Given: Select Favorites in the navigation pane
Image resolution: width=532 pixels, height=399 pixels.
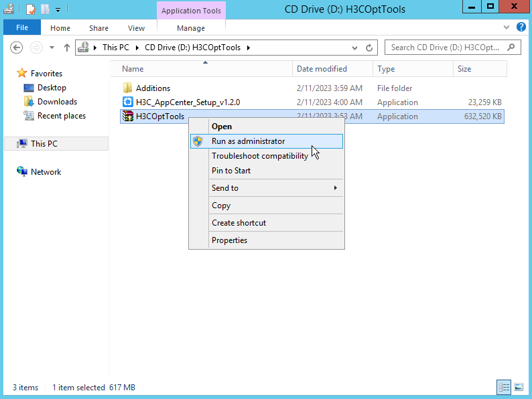Looking at the screenshot, I should pos(46,74).
